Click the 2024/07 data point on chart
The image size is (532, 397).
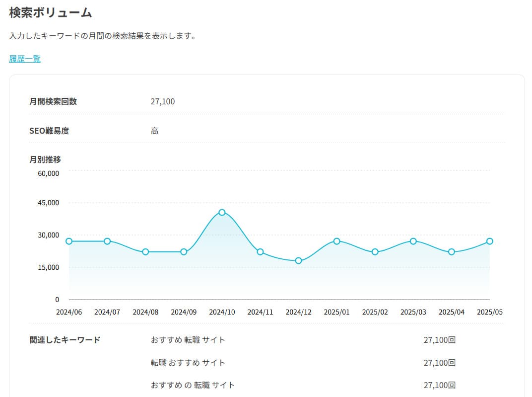pyautogui.click(x=107, y=241)
